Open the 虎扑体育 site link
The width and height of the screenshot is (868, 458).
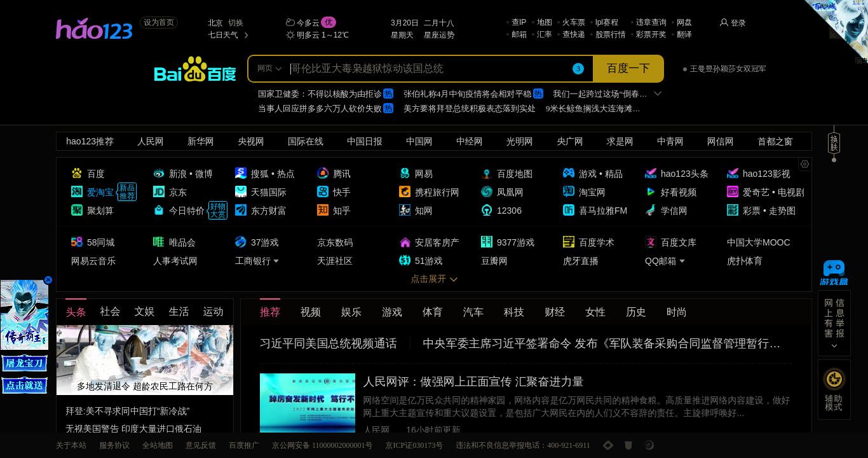pyautogui.click(x=744, y=261)
